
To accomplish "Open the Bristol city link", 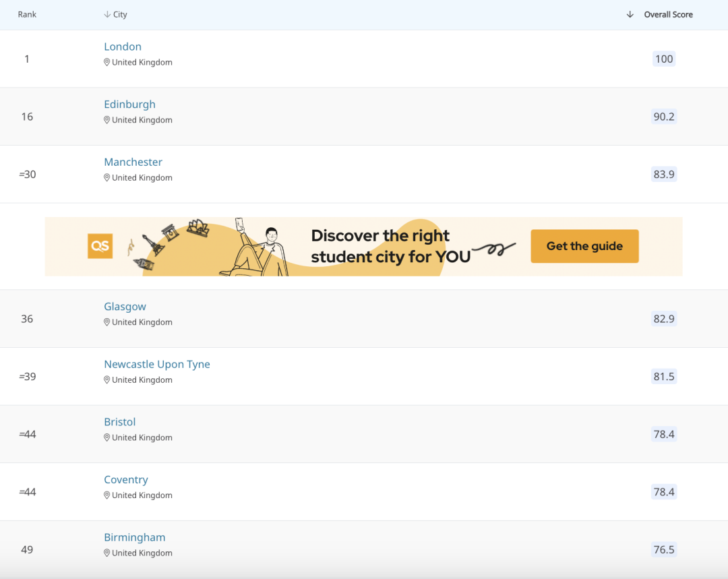I will [120, 422].
